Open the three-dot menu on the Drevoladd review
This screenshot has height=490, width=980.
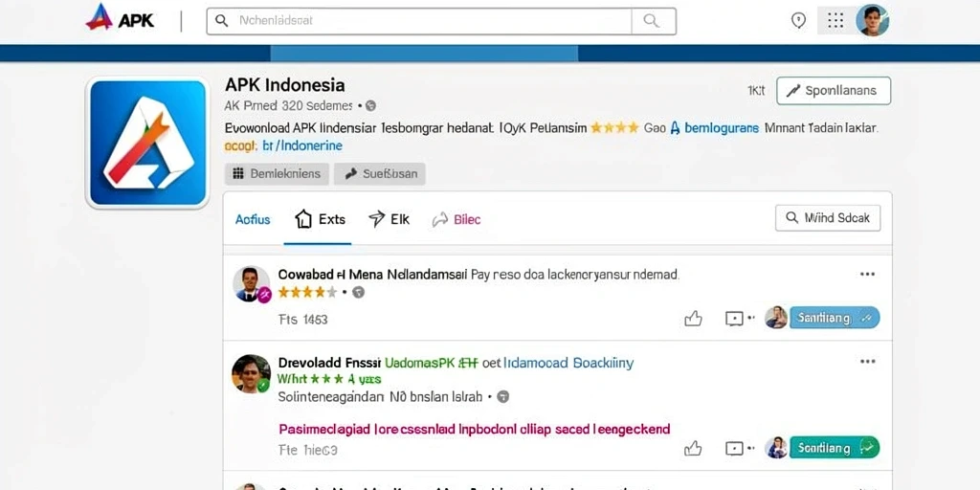click(x=867, y=362)
